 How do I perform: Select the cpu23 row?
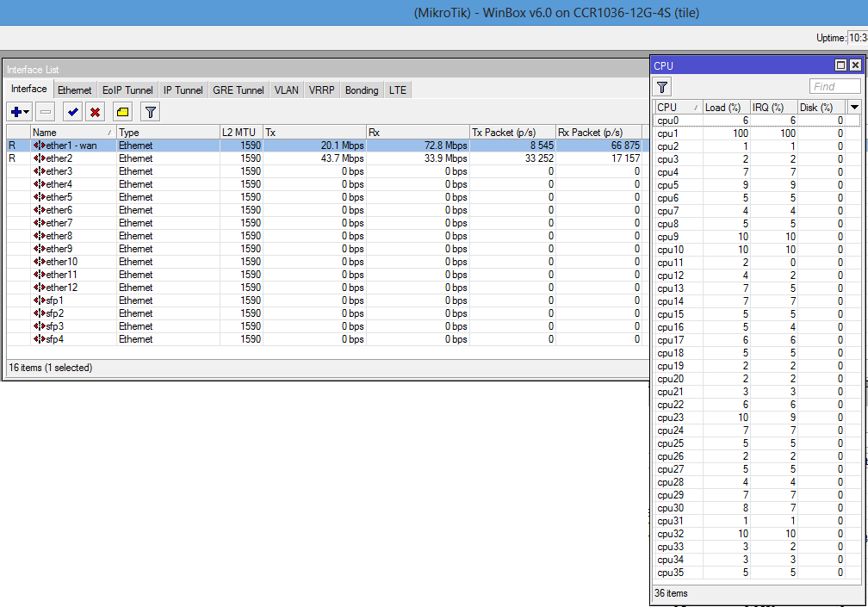tap(757, 418)
